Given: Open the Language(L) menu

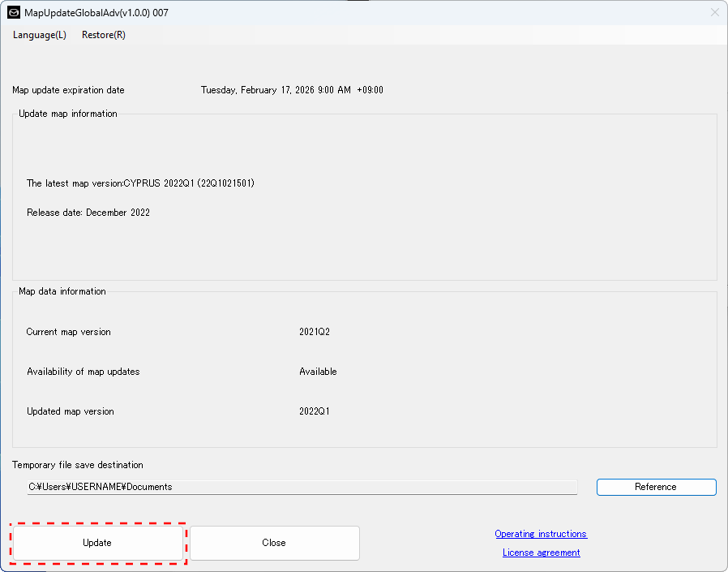Looking at the screenshot, I should 40,35.
